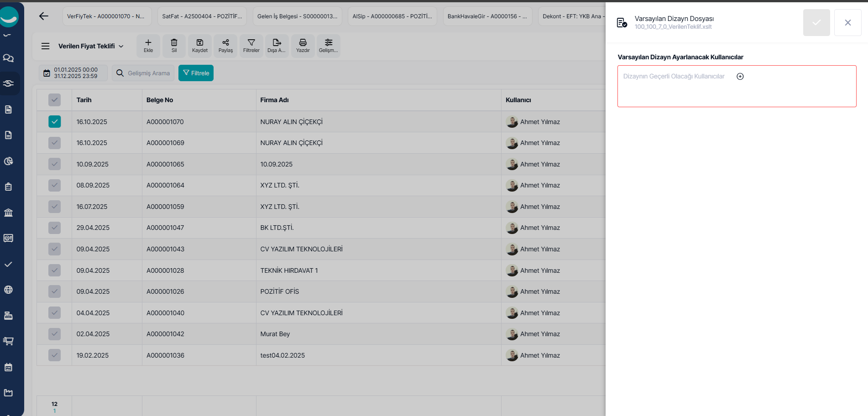The width and height of the screenshot is (868, 416).
Task: Click the teal Filtrele button
Action: tap(196, 73)
